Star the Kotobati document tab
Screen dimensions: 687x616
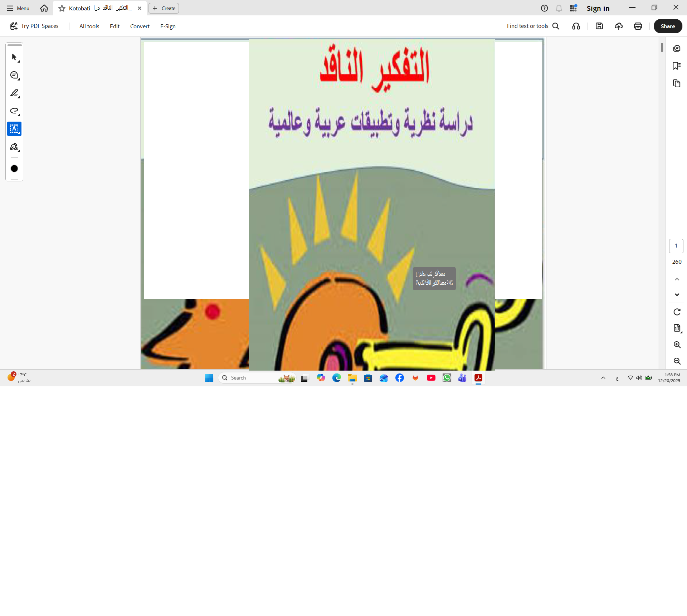(62, 8)
